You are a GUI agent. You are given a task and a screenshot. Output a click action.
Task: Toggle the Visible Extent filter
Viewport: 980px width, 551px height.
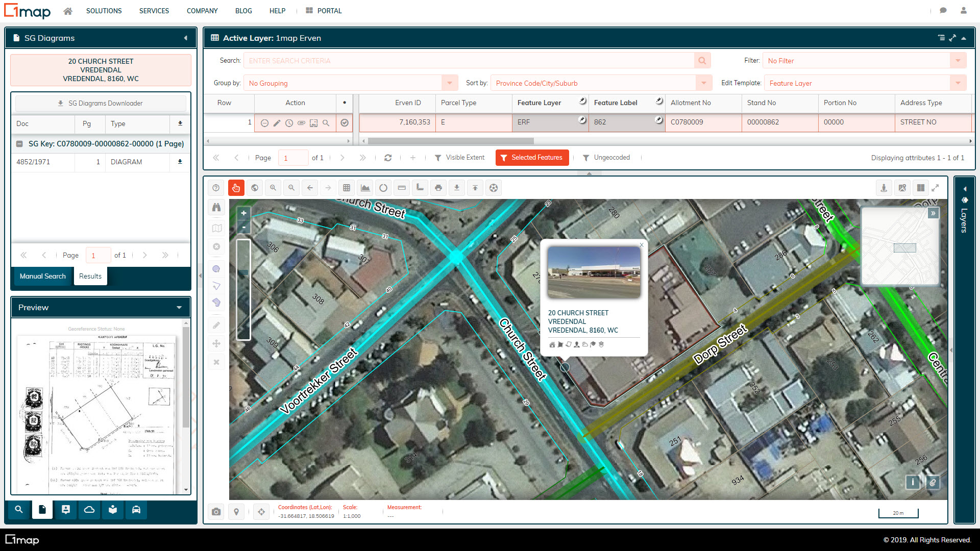pyautogui.click(x=459, y=158)
